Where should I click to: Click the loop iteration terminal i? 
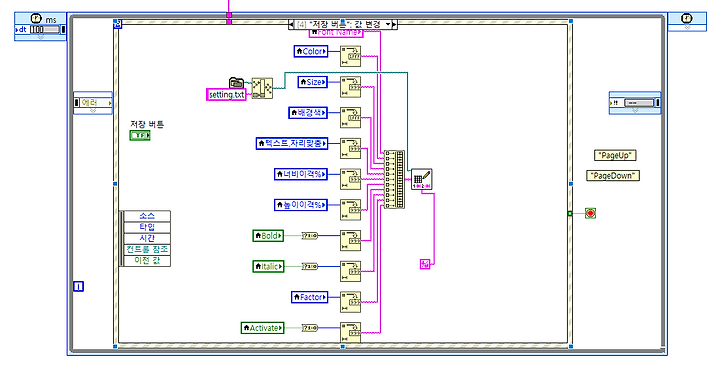coord(79,287)
